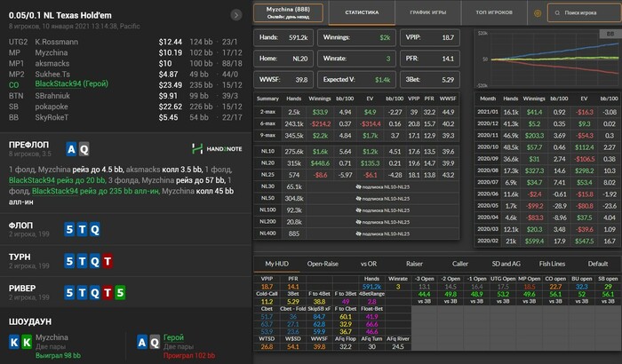
Task: Click Myzchina's blue King card at showdown
Action: 14,342
